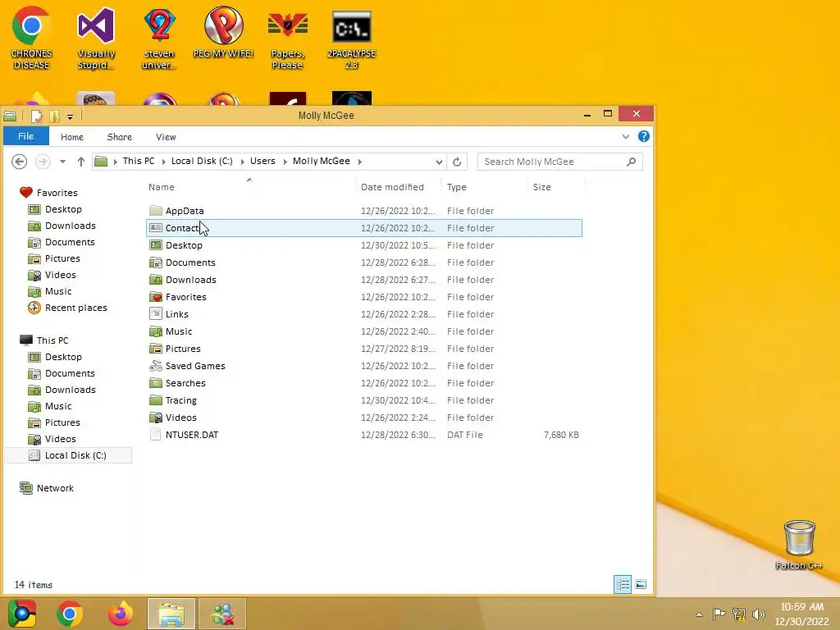Click Users breadcrumb segment
This screenshot has height=630, width=840.
[262, 161]
